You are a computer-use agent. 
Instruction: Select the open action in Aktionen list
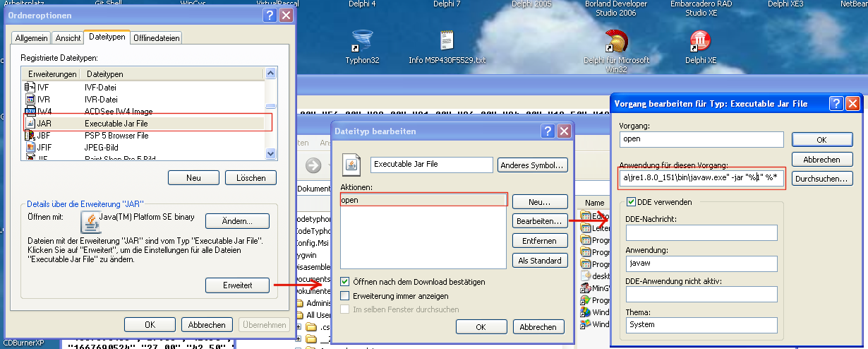click(x=423, y=200)
